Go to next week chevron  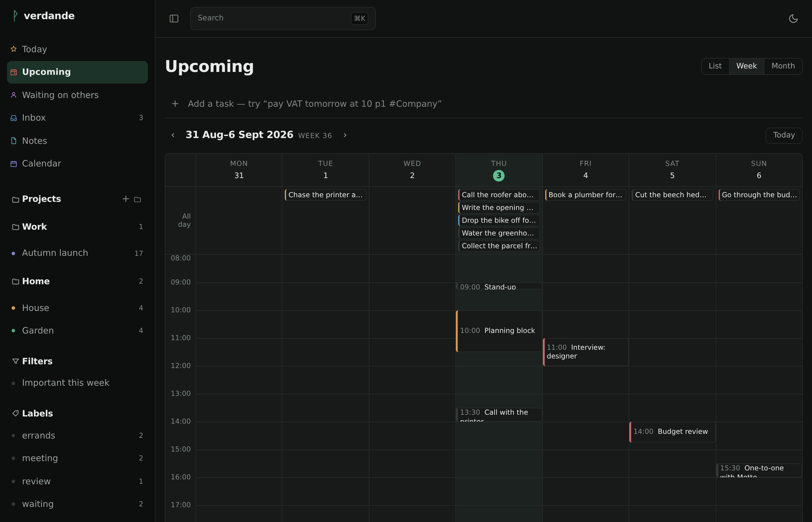tap(345, 135)
